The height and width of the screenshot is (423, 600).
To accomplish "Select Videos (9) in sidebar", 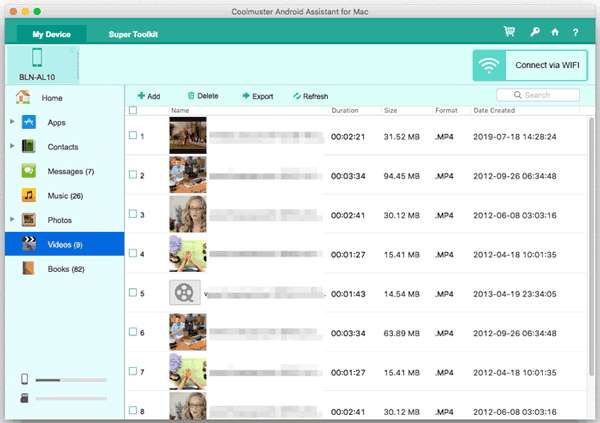I will 65,244.
